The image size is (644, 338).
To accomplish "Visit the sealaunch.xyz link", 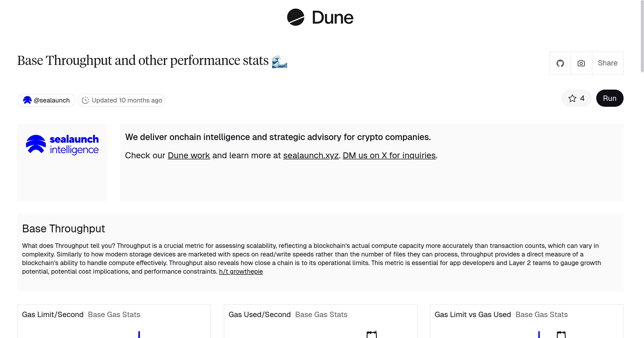I will (x=311, y=156).
